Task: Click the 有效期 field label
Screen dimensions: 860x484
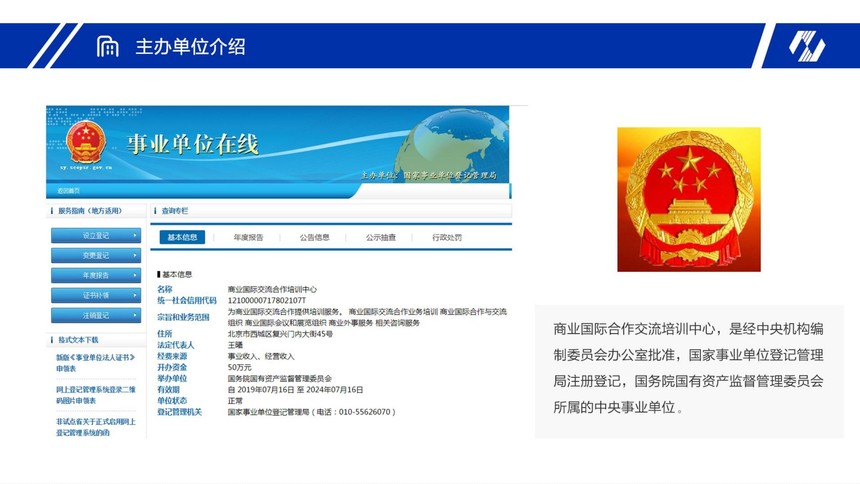Action: [168, 390]
